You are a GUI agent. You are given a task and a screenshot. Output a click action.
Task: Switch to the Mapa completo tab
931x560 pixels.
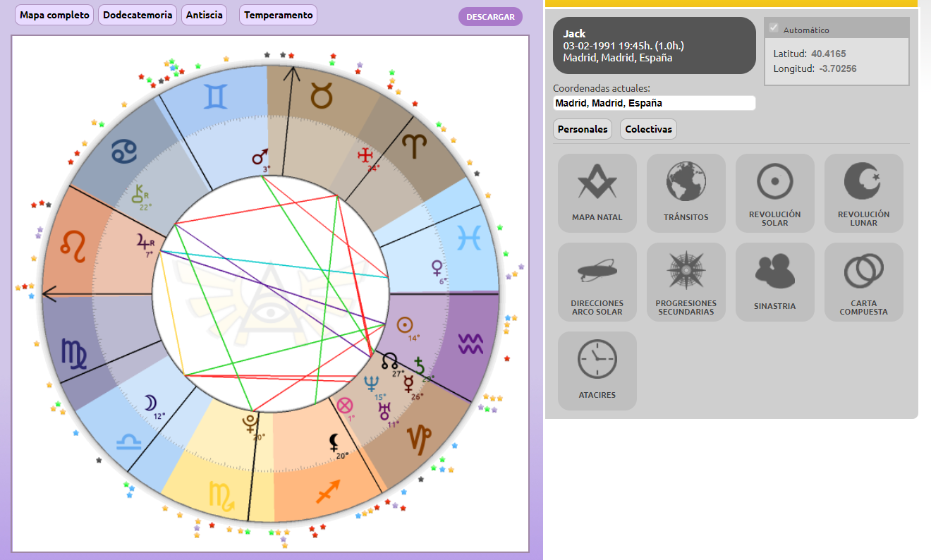tap(54, 15)
